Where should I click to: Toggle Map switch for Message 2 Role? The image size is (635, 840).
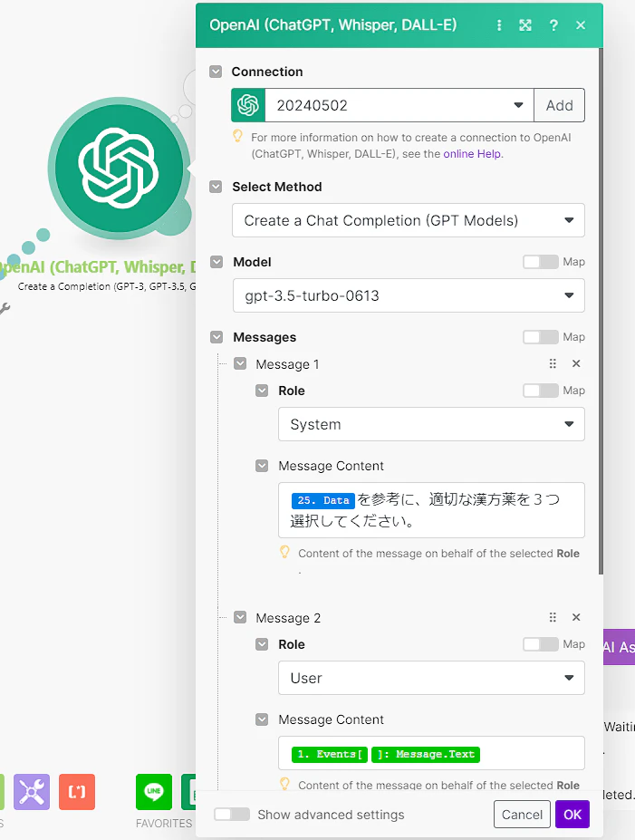(x=541, y=644)
